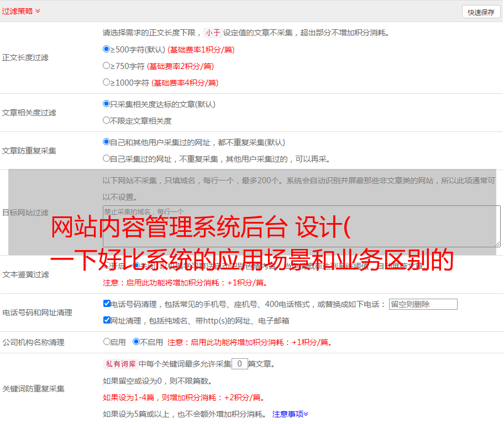
Task: Collapse the 过滤策略 section chevron
Action: click(x=38, y=11)
